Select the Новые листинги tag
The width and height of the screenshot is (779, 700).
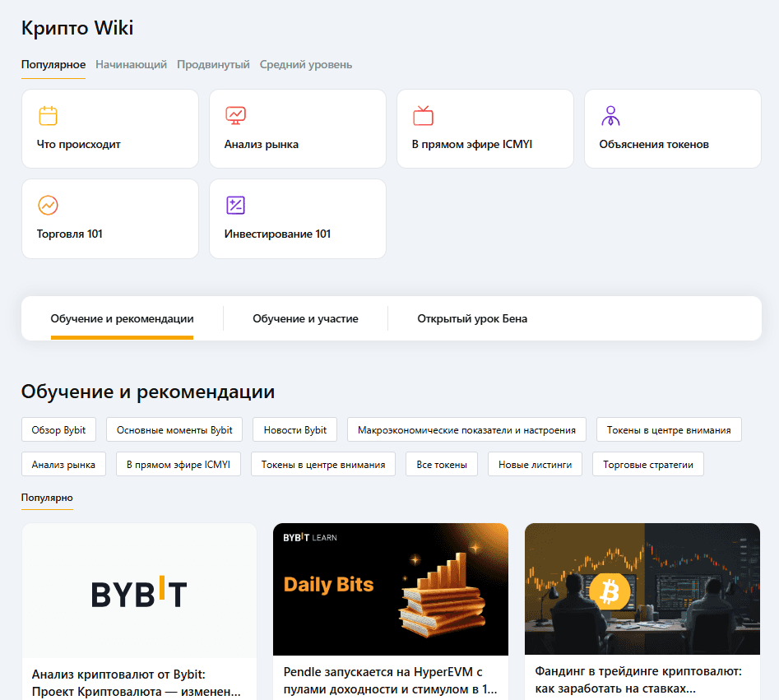click(535, 465)
